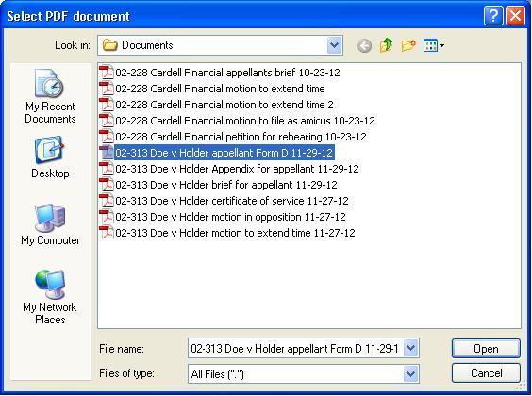
Task: Open My Recent Documents in sidebar
Action: (50, 96)
